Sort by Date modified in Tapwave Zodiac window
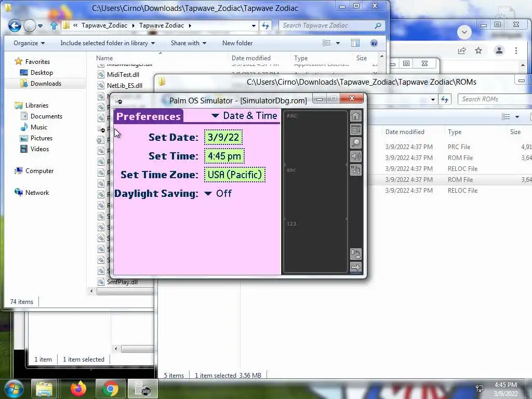Screen dimensions: 532x399 pos(251,58)
